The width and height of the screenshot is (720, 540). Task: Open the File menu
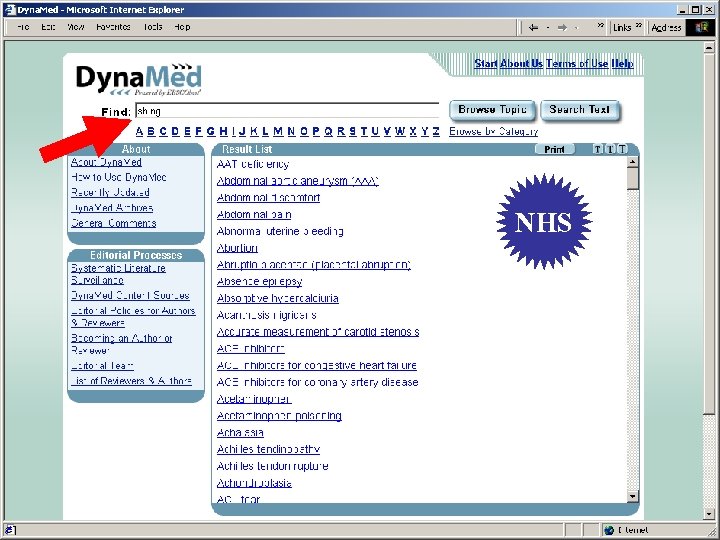pos(22,27)
